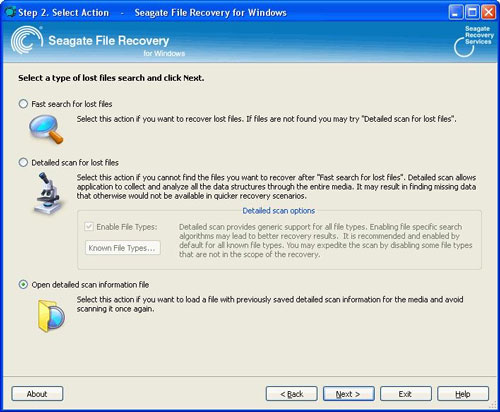
Task: Maximize the Seagate File Recovery window
Action: point(472,12)
